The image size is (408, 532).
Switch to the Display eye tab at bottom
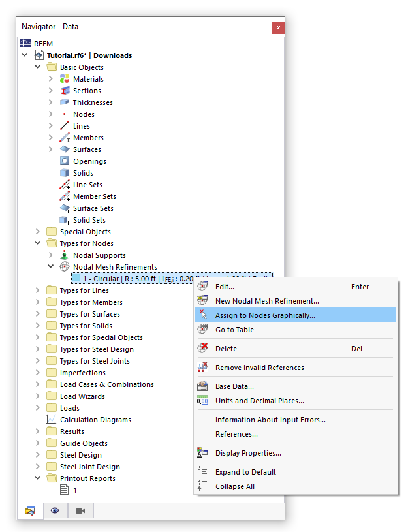tap(55, 510)
